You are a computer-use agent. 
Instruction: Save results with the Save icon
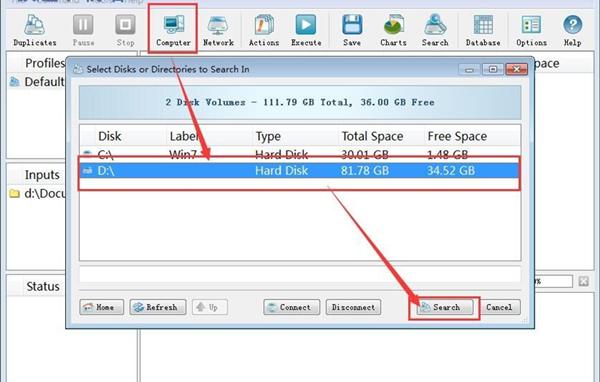click(x=352, y=30)
